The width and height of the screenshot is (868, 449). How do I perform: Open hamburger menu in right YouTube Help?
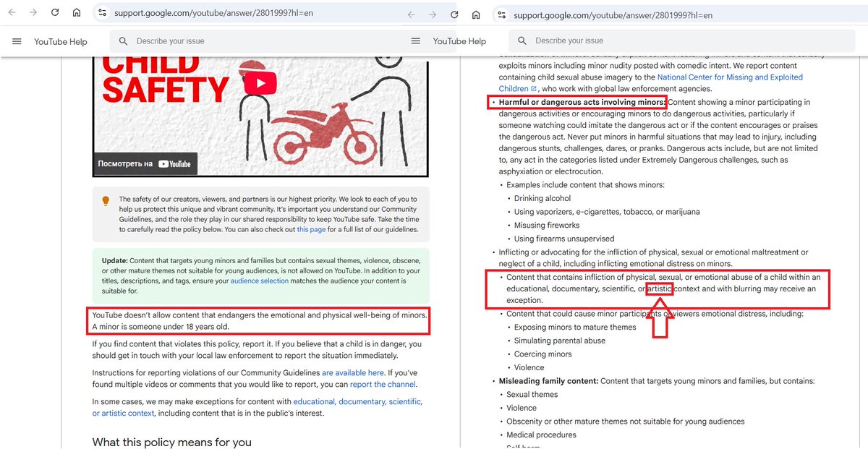(x=416, y=41)
